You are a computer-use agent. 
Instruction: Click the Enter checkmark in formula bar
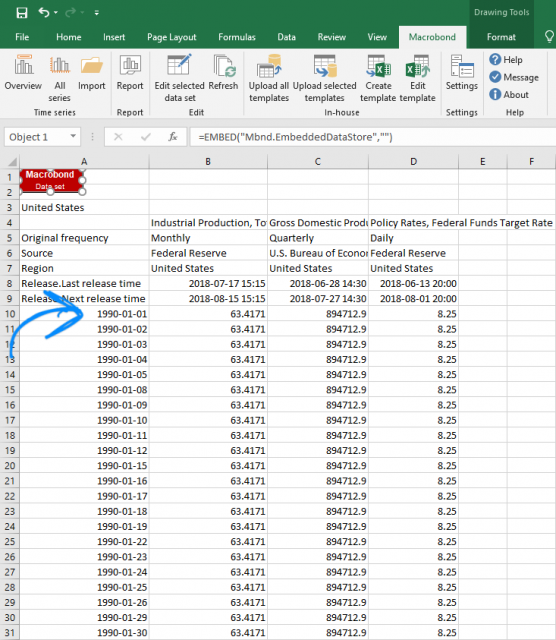(x=146, y=137)
